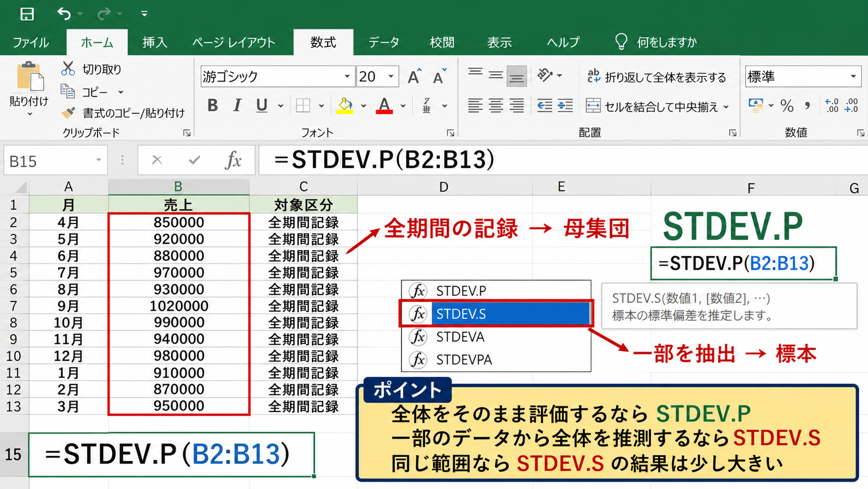Click 書式のコピー/貼り付け format painter
Viewport: 868px width, 489px height.
(123, 113)
